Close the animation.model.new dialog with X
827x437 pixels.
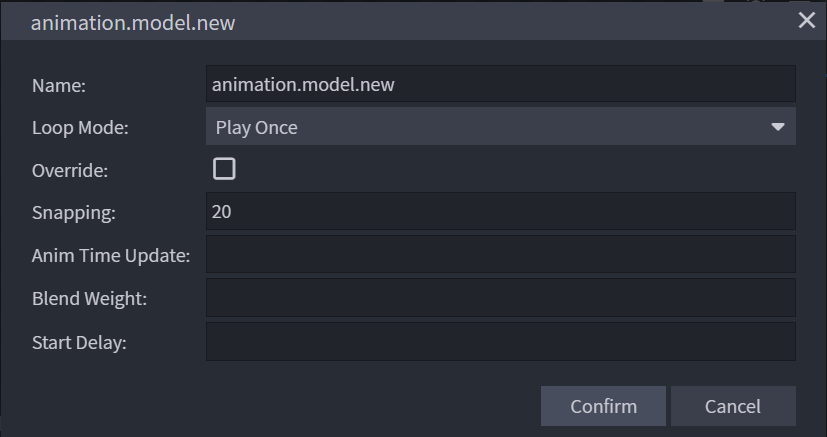click(806, 20)
